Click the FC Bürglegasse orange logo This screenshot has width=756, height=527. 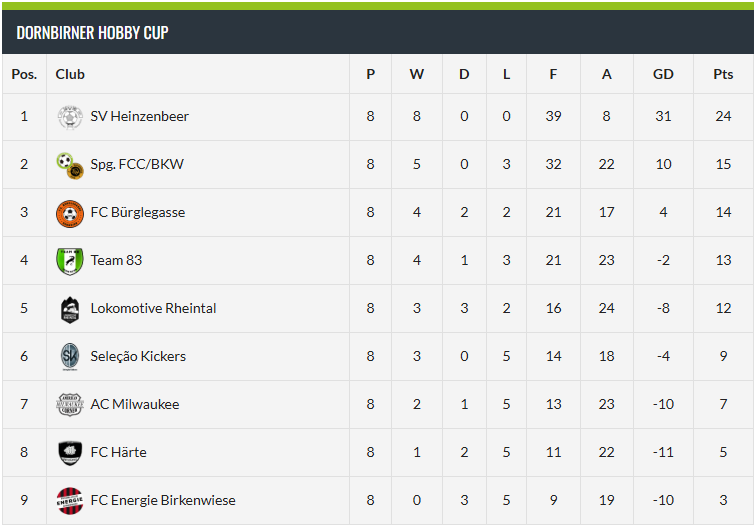pos(69,213)
